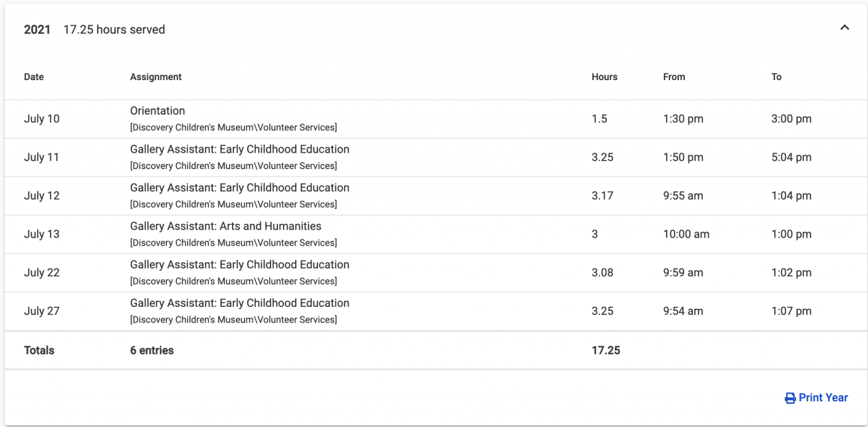
Task: Select the July 11 date cell
Action: 42,157
